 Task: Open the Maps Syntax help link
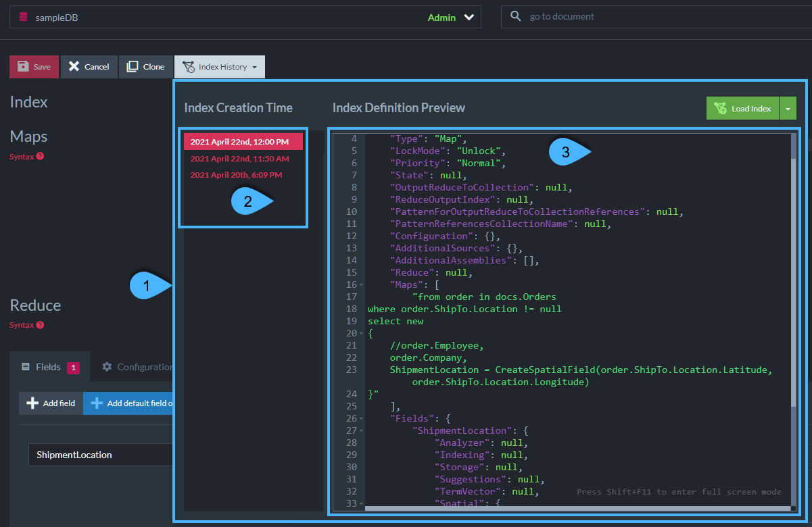[x=27, y=156]
